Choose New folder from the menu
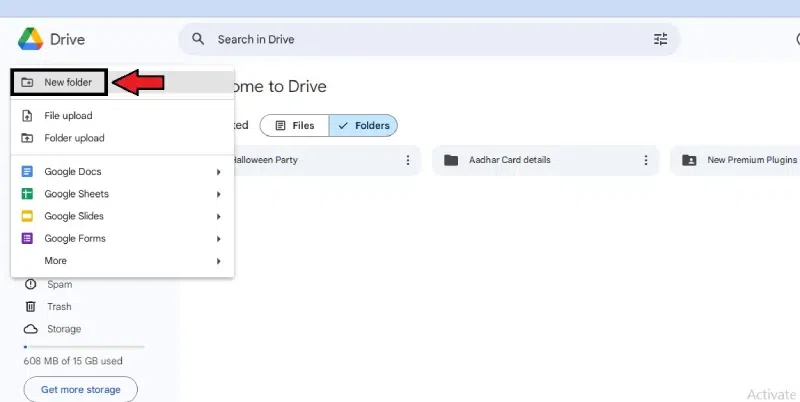 click(x=122, y=82)
